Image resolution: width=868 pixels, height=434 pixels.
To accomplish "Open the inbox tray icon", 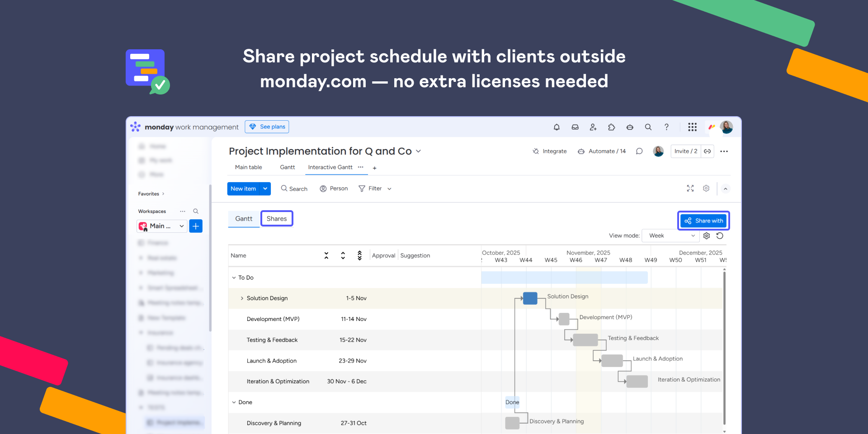I will (575, 127).
